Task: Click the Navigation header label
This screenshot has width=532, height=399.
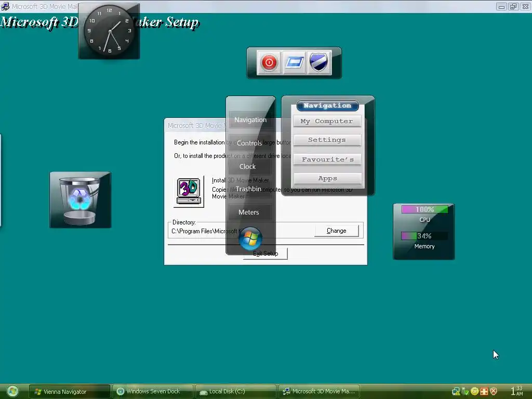Action: (327, 105)
